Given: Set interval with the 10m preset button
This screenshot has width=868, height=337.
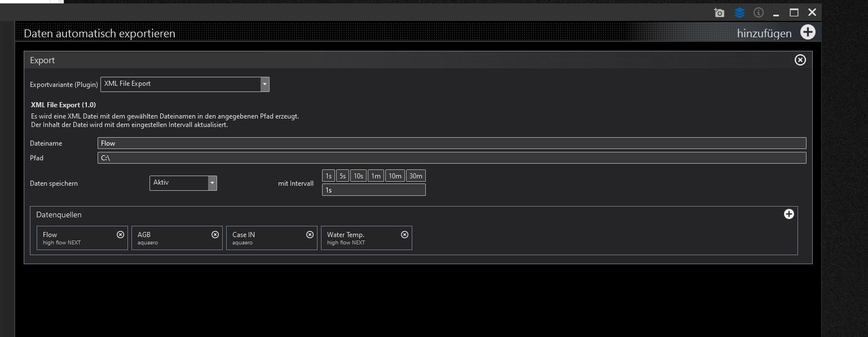Looking at the screenshot, I should coord(395,176).
